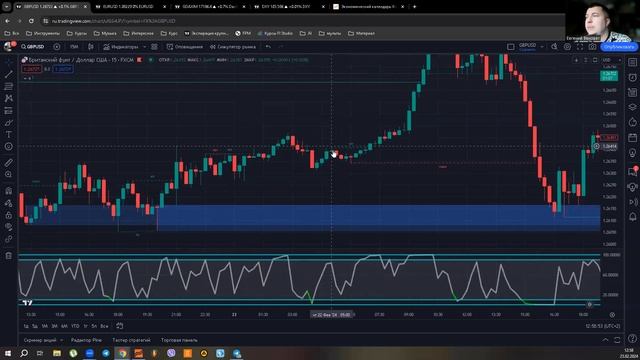Undo the last chart action
640x360 pixels.
(x=268, y=47)
